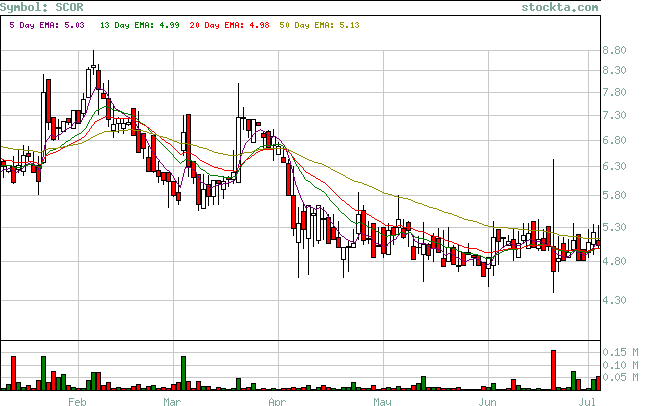
Task: Select the '13 Day EMA: 4.99' legend
Action: 140,25
